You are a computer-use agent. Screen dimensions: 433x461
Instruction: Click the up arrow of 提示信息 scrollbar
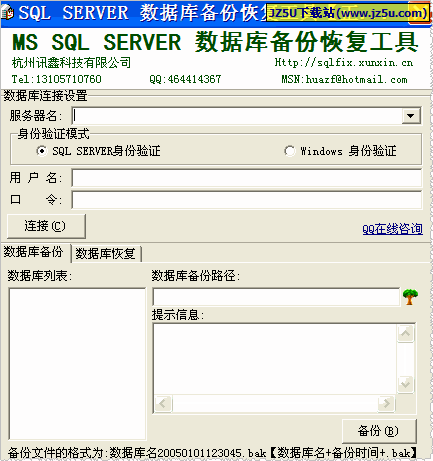[405, 333]
